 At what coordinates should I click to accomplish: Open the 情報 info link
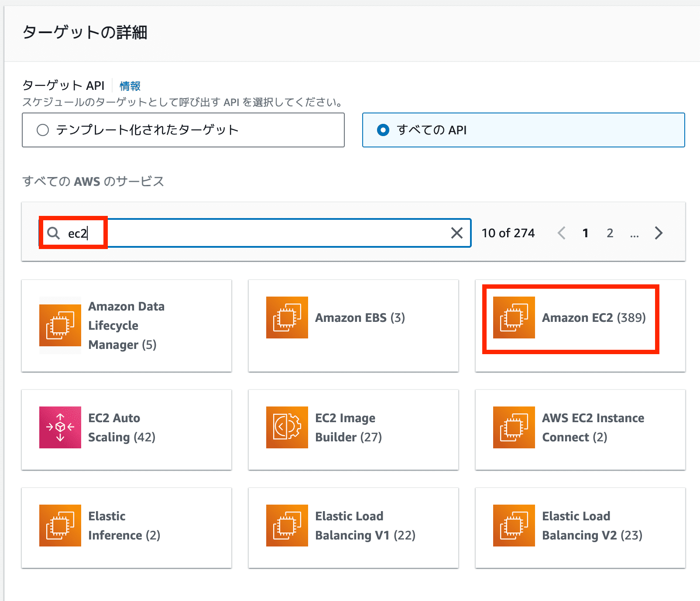pyautogui.click(x=130, y=86)
